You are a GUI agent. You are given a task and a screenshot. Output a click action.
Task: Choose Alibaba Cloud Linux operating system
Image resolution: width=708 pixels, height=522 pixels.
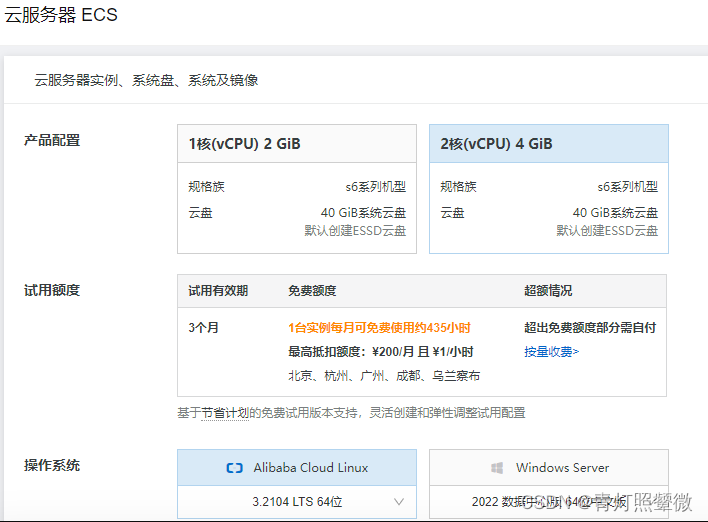[297, 467]
